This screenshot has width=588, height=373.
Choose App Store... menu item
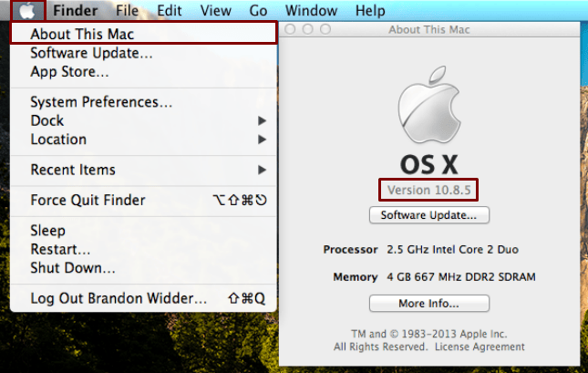pyautogui.click(x=144, y=72)
